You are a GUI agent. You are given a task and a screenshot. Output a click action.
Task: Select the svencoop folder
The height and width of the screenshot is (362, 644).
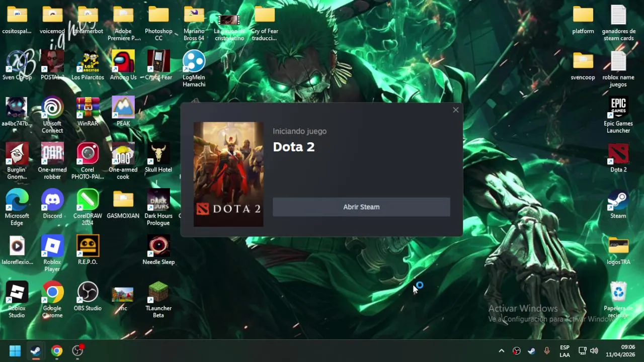click(x=583, y=65)
